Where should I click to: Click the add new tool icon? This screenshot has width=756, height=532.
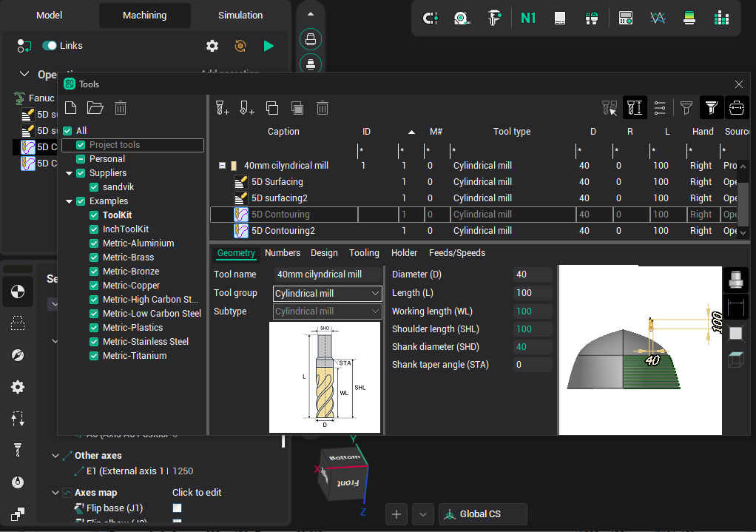pyautogui.click(x=222, y=108)
